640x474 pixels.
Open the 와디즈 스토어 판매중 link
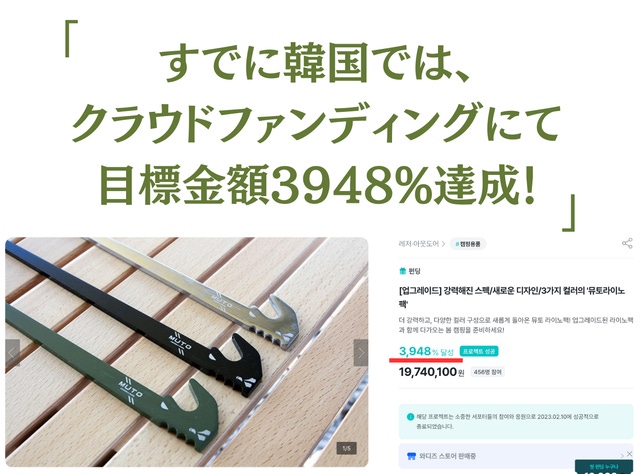[x=447, y=456]
